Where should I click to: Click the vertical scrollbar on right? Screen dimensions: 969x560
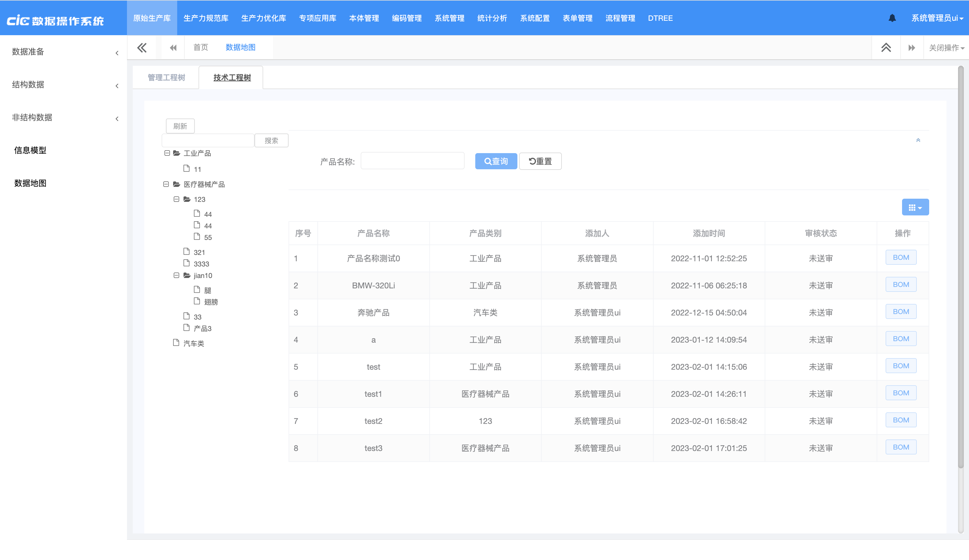960,269
